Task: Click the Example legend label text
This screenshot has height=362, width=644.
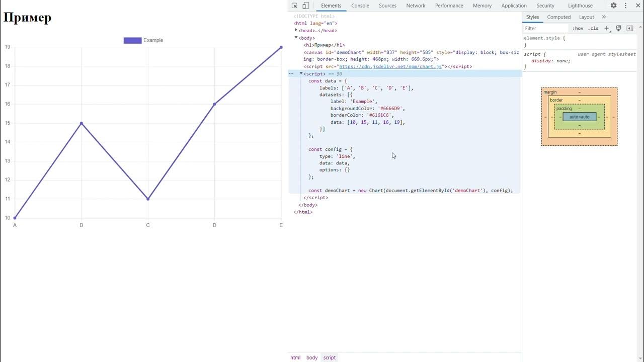Action: point(153,40)
